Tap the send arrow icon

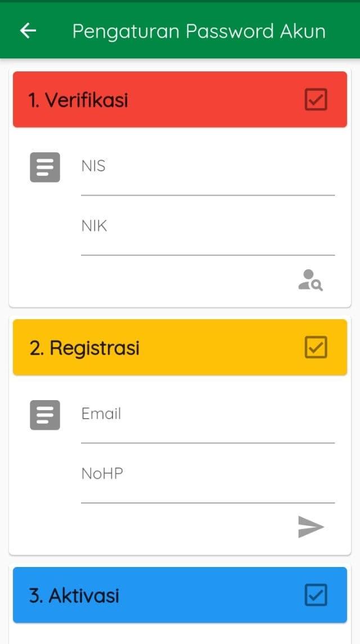pyautogui.click(x=311, y=527)
